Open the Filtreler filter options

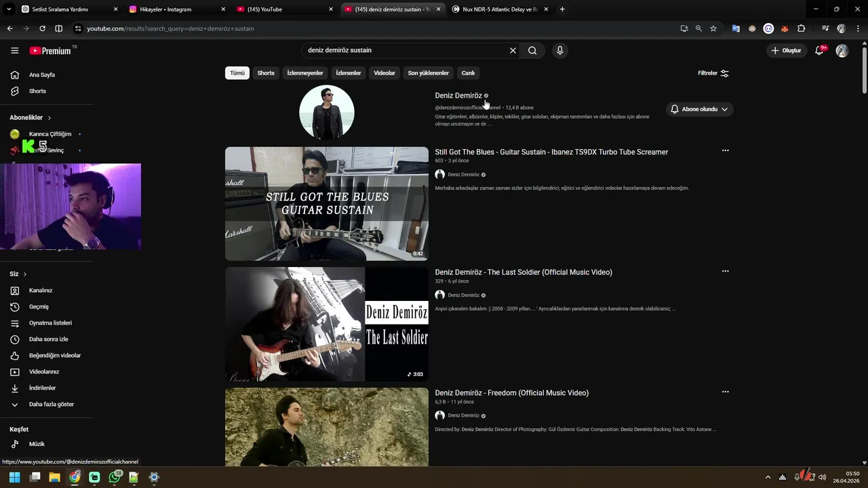(713, 73)
